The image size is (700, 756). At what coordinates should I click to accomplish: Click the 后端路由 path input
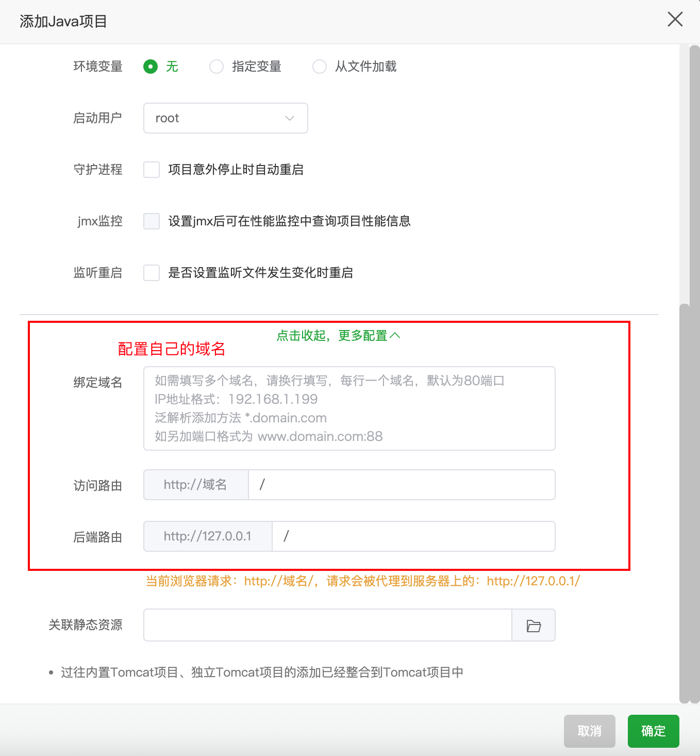click(413, 536)
